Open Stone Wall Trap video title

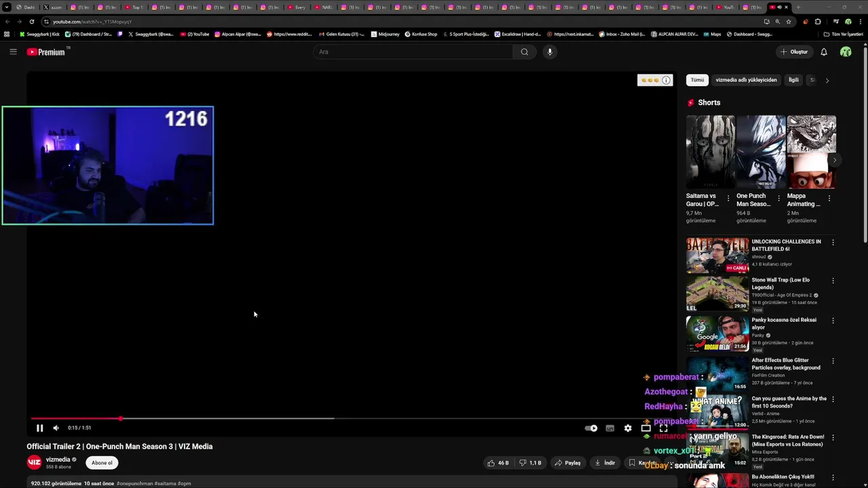[781, 283]
